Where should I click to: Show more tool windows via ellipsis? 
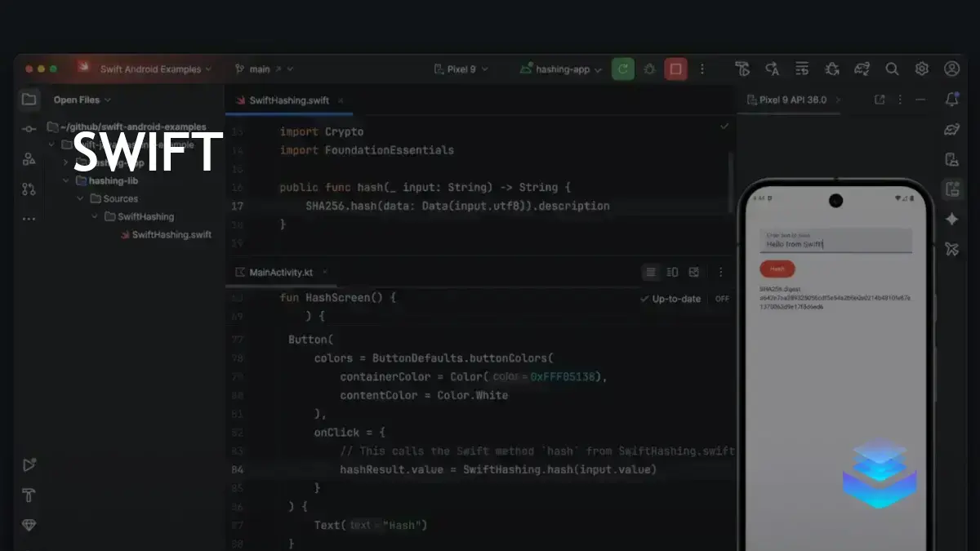pyautogui.click(x=29, y=219)
